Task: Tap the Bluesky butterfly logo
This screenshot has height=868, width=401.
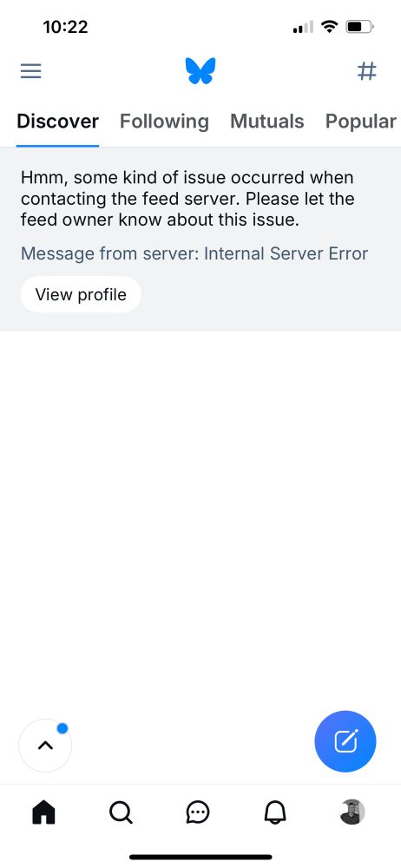Action: 200,71
